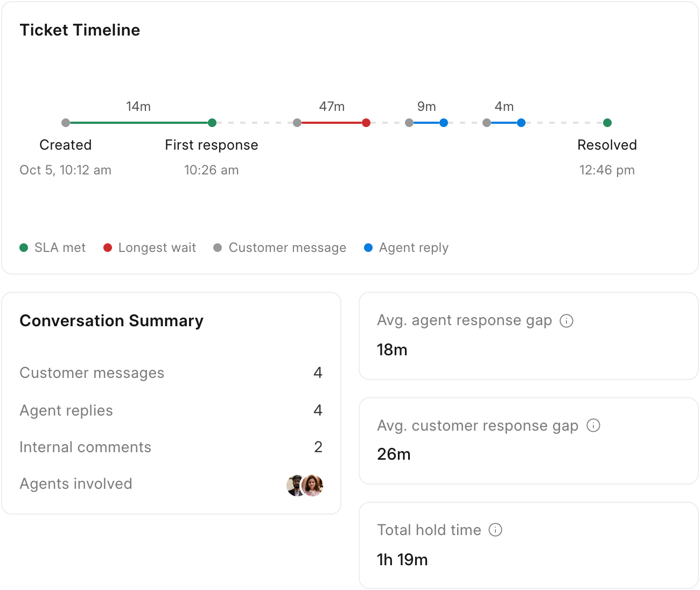
Task: Click the 47m duration label
Action: [332, 107]
